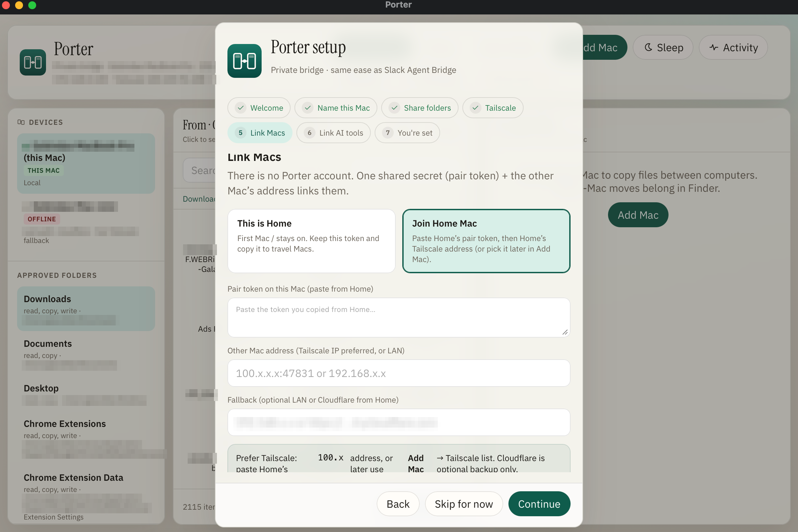Click the Share folders checkmark icon
This screenshot has width=798, height=532.
[394, 108]
